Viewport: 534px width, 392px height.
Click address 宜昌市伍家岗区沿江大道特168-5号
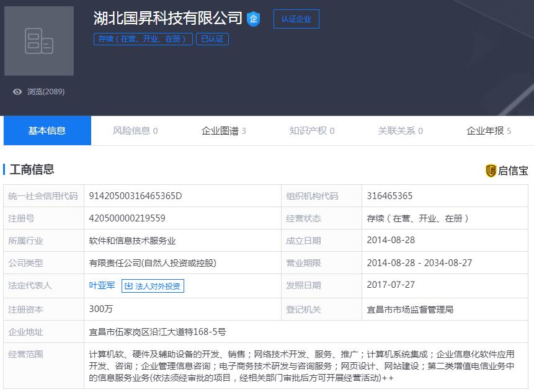click(158, 332)
